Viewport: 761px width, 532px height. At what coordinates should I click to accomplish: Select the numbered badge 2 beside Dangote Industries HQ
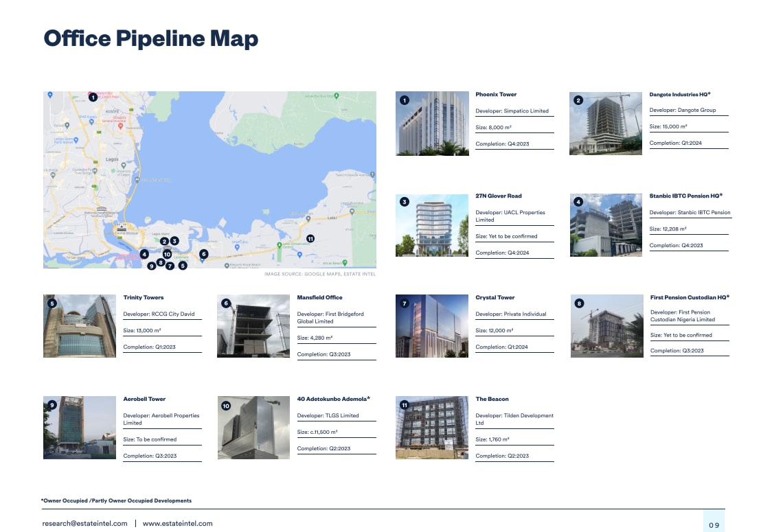(579, 100)
